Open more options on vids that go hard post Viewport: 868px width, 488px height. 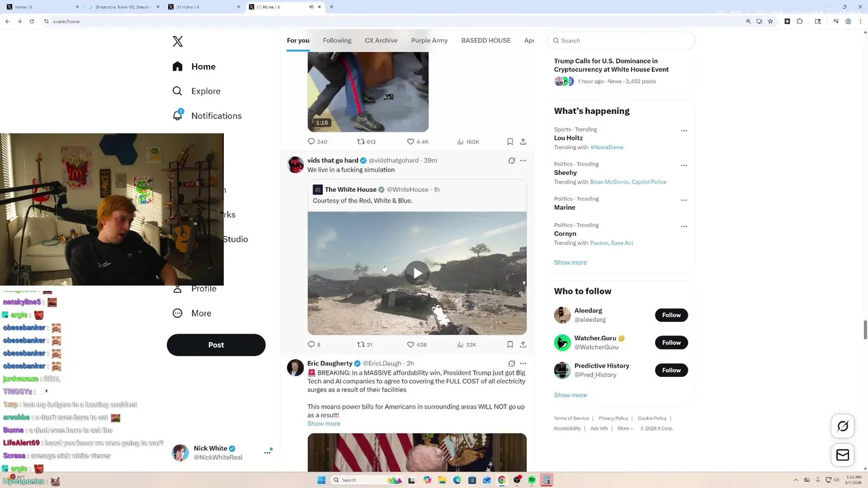coord(523,161)
